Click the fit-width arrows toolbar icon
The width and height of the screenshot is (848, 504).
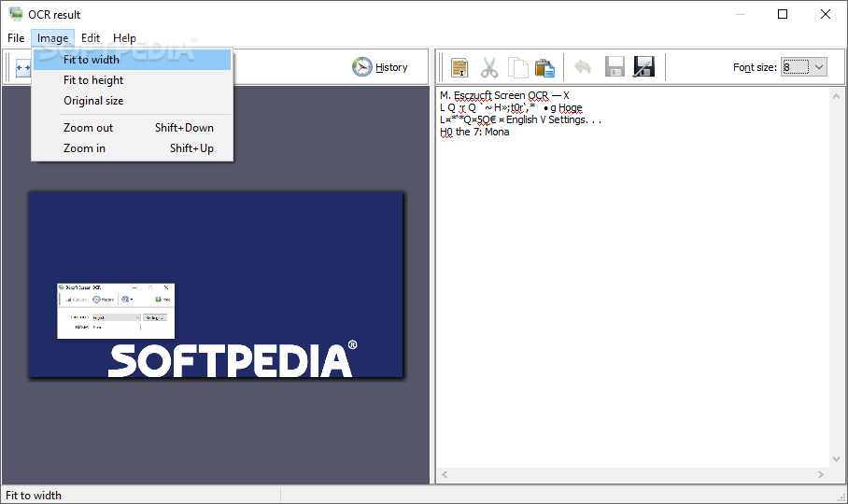(x=22, y=67)
